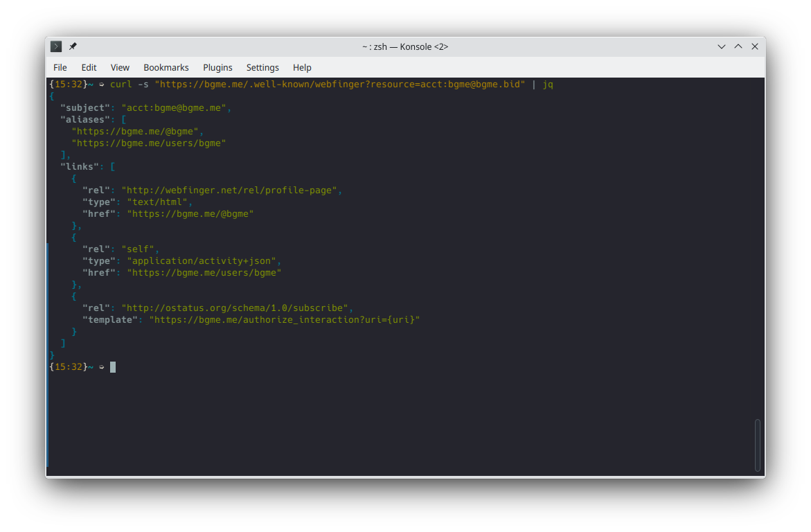Open the Edit menu
This screenshot has width=811, height=532.
(89, 67)
